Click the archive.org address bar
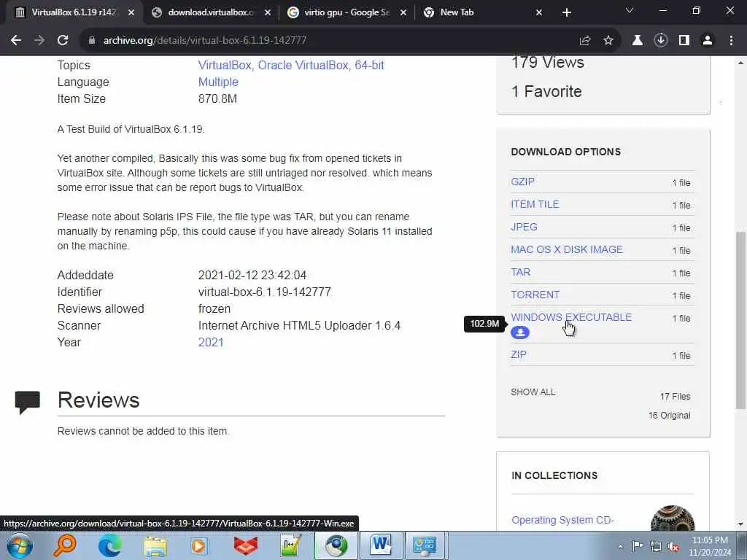 click(329, 41)
